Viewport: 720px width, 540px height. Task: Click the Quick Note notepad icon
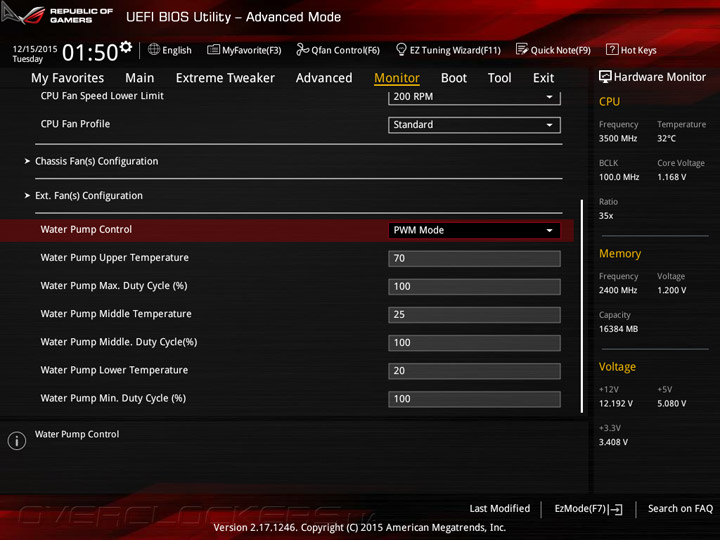tap(522, 49)
